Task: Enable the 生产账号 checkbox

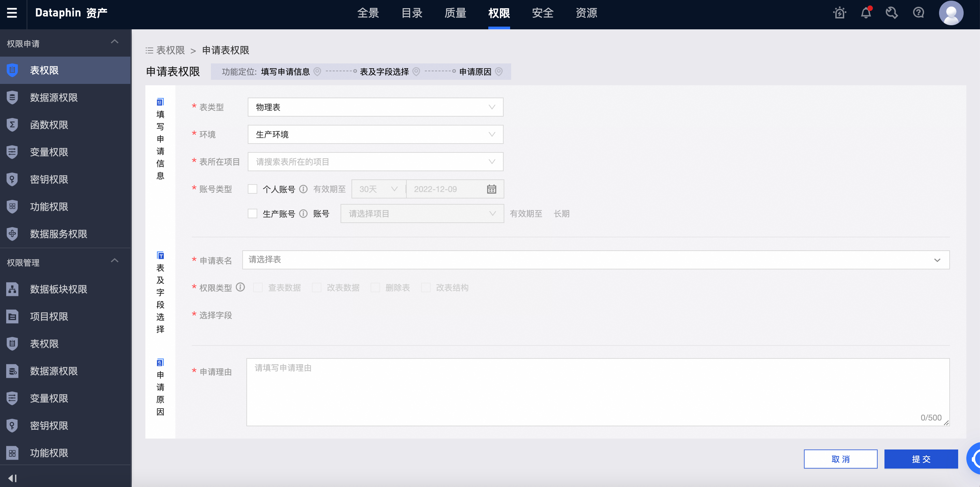Action: click(253, 213)
